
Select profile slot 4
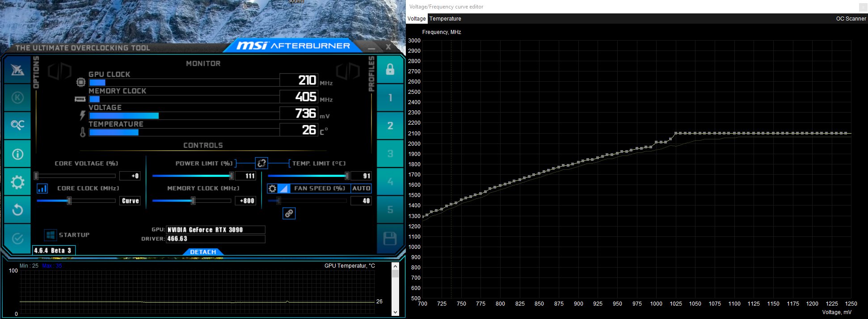[x=390, y=181]
